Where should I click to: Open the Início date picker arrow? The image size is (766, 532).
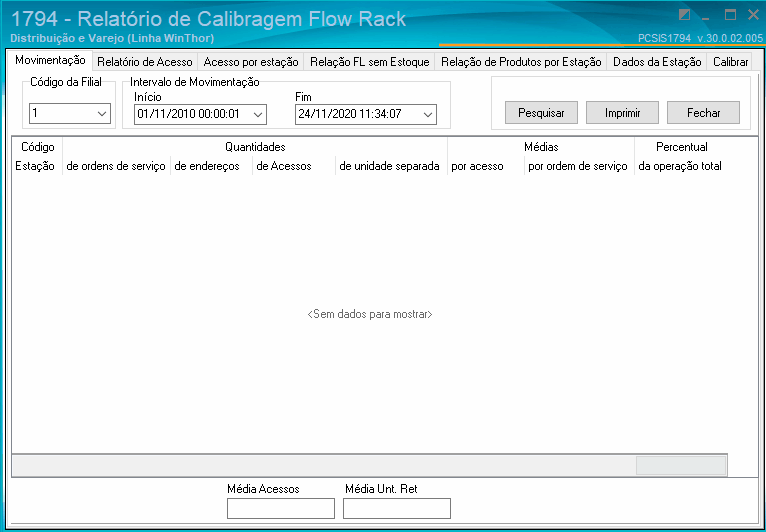click(258, 114)
